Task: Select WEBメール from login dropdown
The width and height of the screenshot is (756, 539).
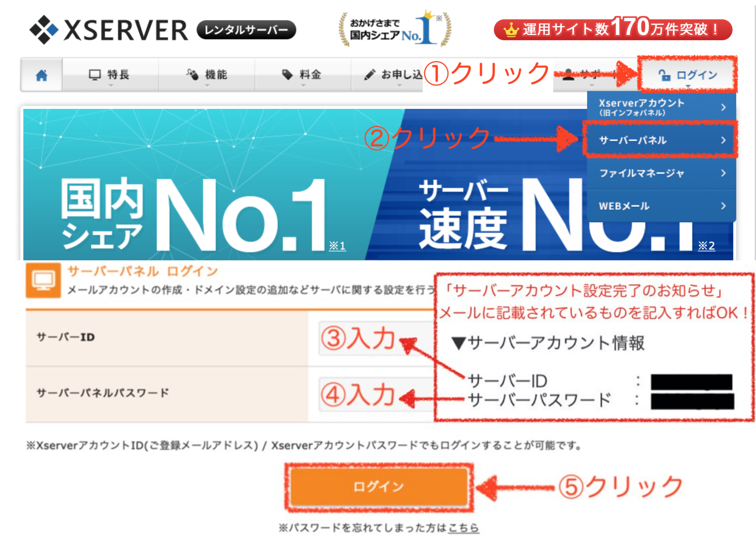Action: coord(661,206)
